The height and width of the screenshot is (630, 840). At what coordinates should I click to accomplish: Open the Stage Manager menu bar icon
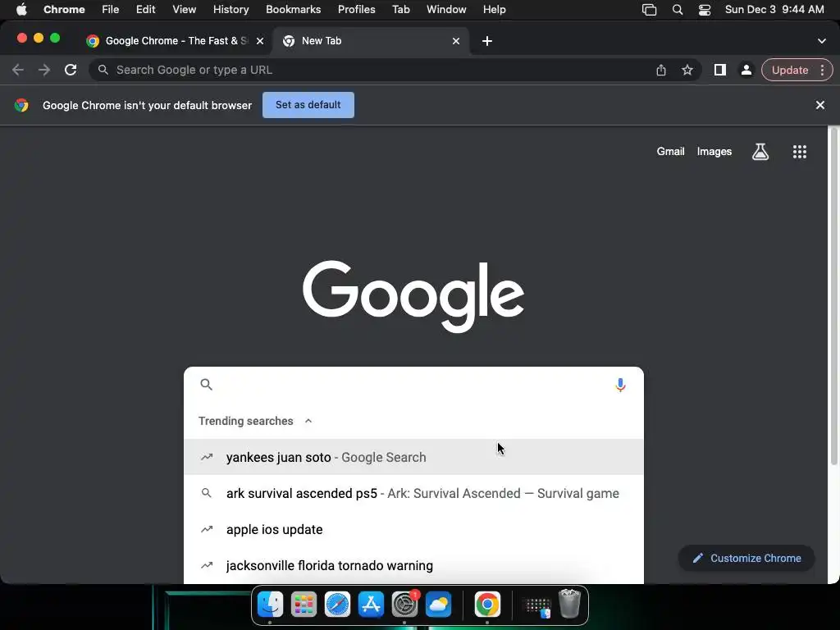pos(650,10)
